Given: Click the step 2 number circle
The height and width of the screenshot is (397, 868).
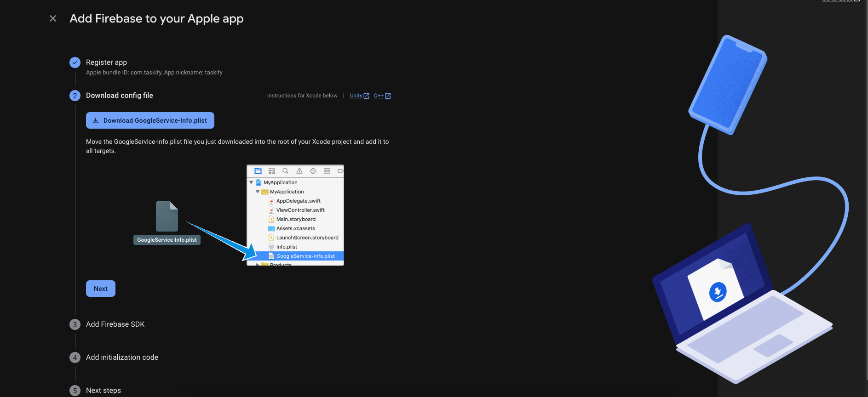Looking at the screenshot, I should pyautogui.click(x=75, y=96).
